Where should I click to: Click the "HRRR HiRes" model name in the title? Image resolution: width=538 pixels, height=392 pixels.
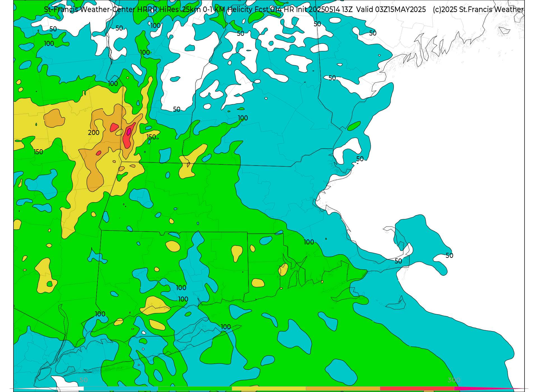click(x=158, y=10)
